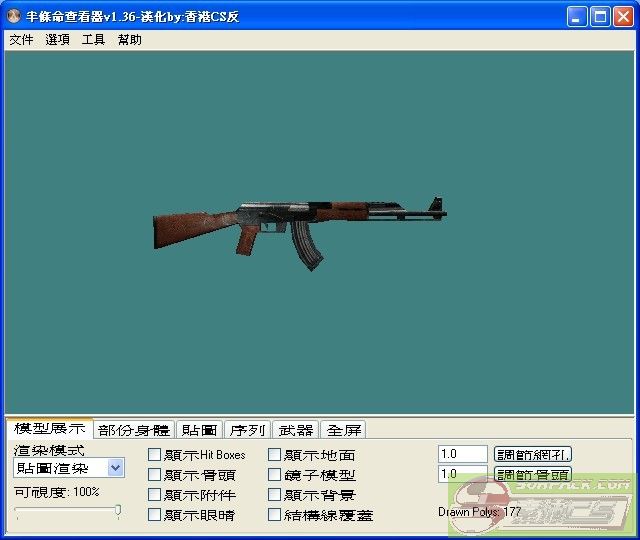
Task: Switch to the 序列 tab
Action: (x=247, y=430)
